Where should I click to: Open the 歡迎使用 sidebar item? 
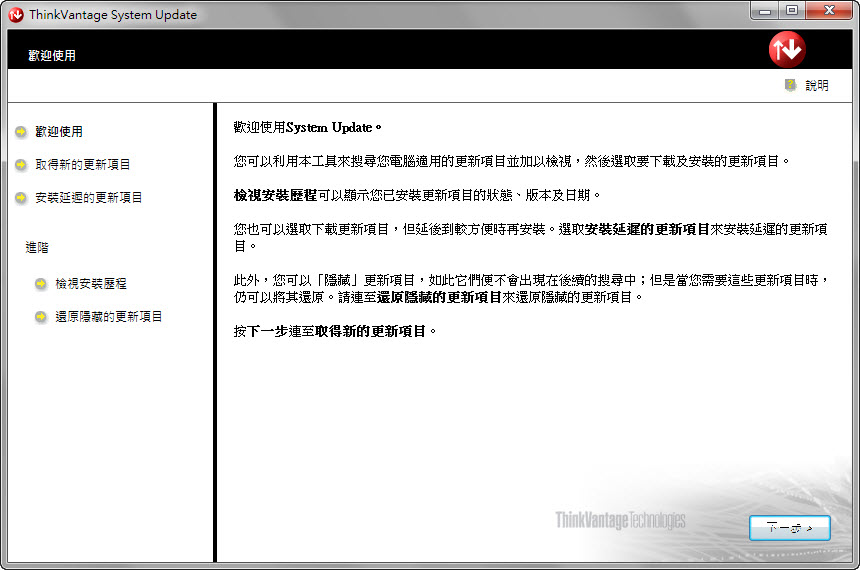(59, 132)
